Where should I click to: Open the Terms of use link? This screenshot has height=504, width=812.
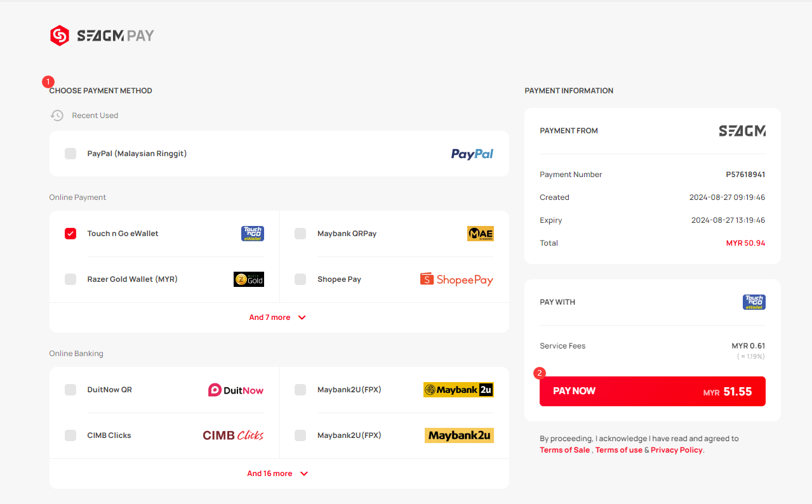[618, 450]
